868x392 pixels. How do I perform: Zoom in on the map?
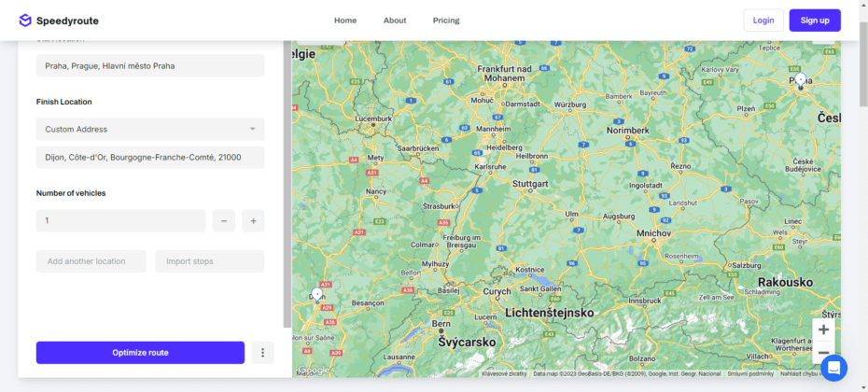(x=823, y=329)
